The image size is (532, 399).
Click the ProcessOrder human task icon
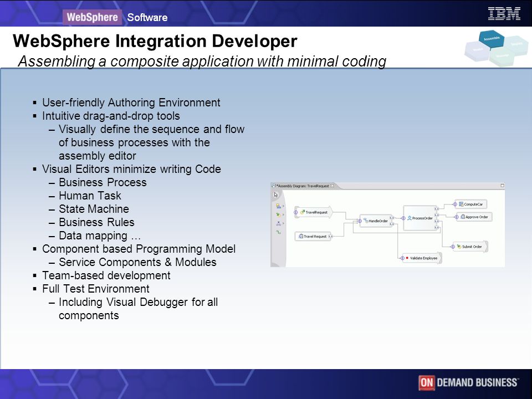(x=410, y=218)
